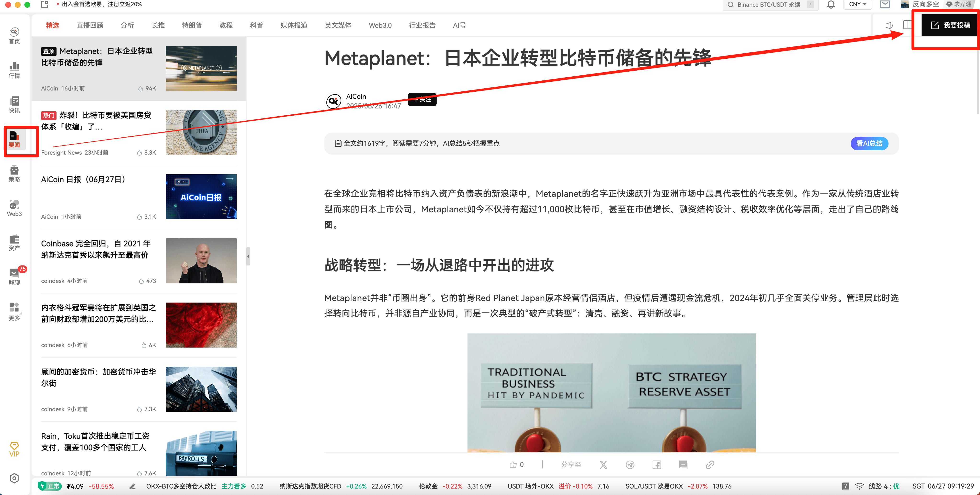Click the speaker sound icon near 我要投稿

pos(889,25)
